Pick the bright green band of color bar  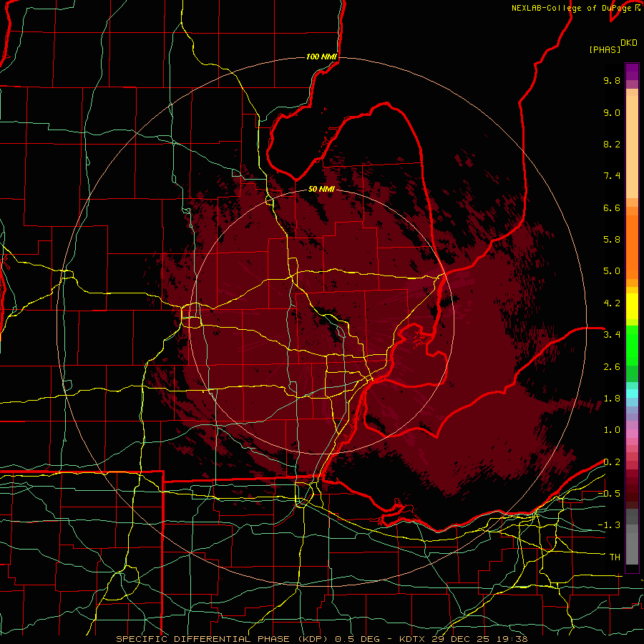click(x=632, y=346)
